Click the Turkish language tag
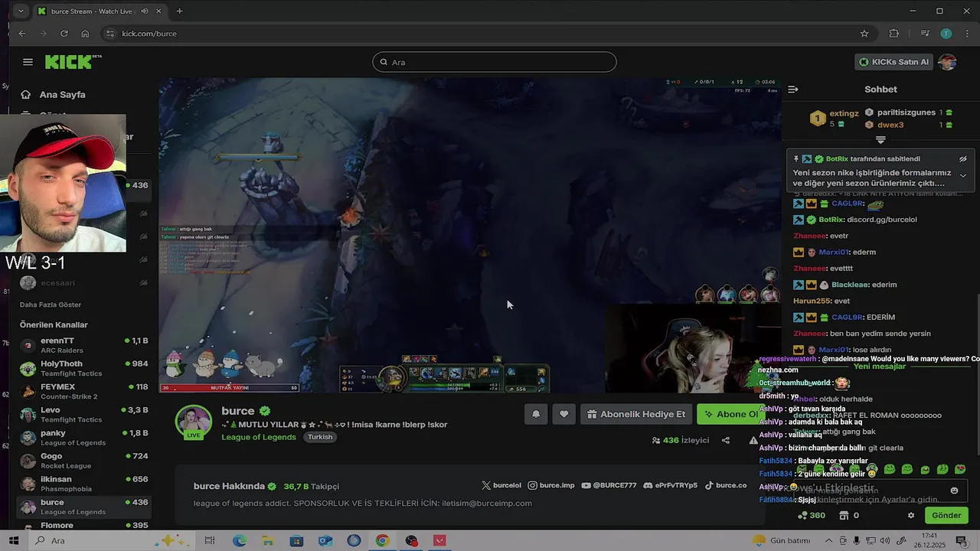Screen dimensions: 980x551 (320, 437)
